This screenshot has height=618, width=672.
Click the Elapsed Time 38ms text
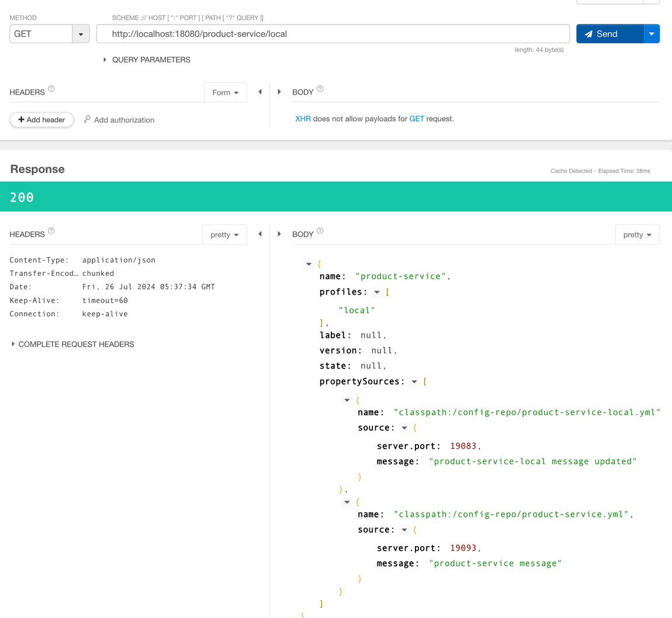[624, 171]
